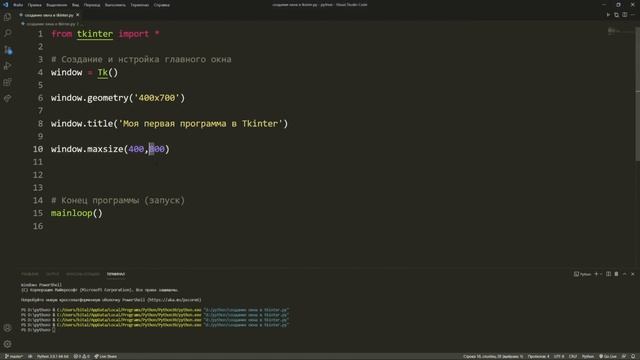Image resolution: width=640 pixels, height=360 pixels.
Task: Open the new terminal launch profile dropdown
Action: coord(601,274)
